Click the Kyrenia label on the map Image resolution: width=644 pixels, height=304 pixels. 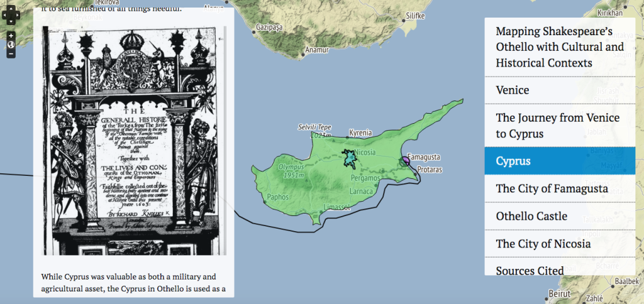pos(360,133)
